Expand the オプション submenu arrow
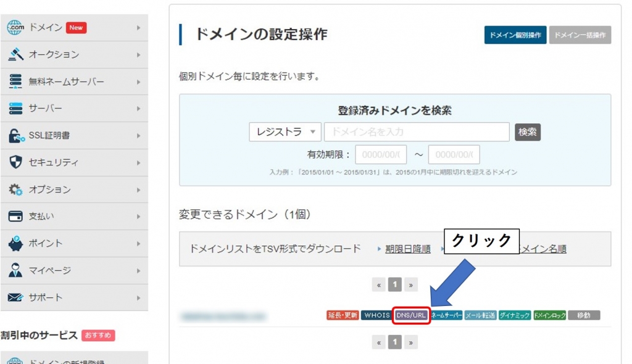The width and height of the screenshot is (632, 364). tap(138, 190)
